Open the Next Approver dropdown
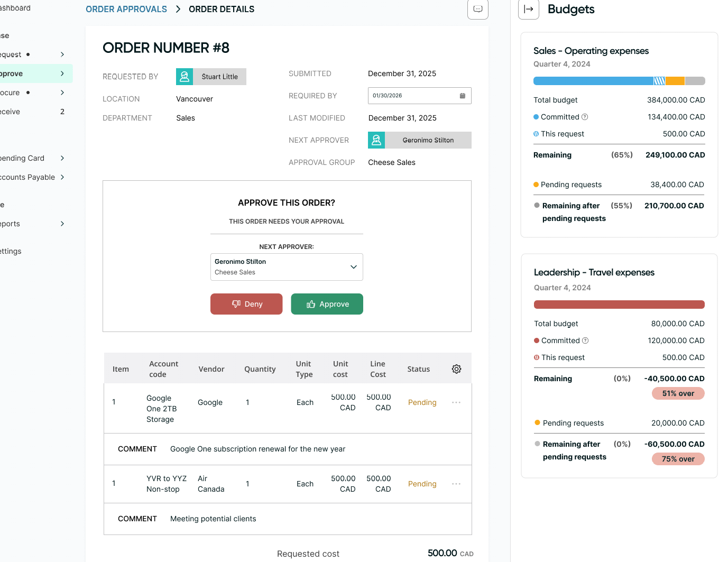 pyautogui.click(x=287, y=267)
